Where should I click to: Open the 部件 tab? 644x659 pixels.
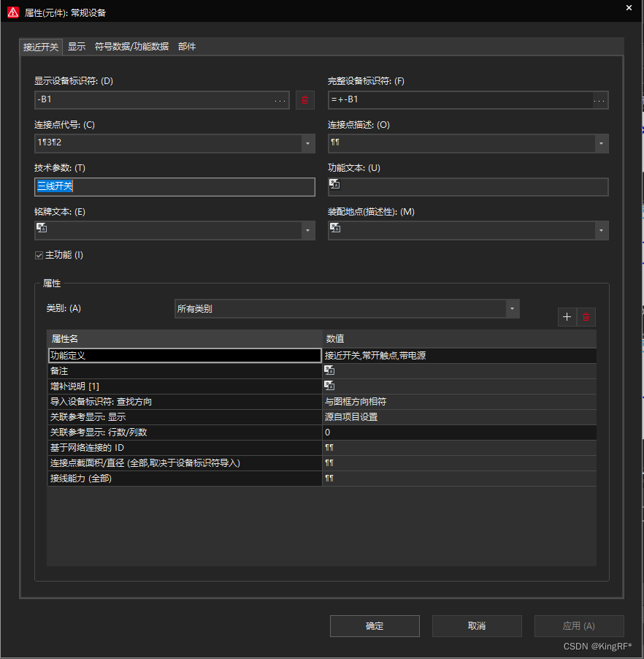[x=187, y=47]
